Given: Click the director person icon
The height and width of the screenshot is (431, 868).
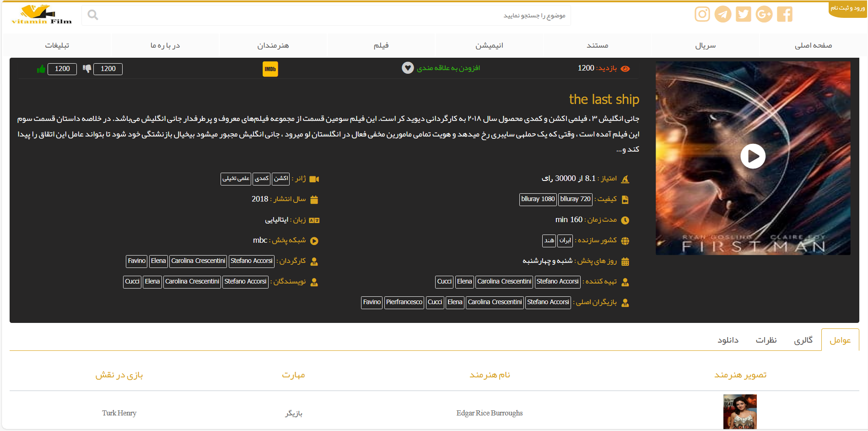Looking at the screenshot, I should click(x=314, y=262).
